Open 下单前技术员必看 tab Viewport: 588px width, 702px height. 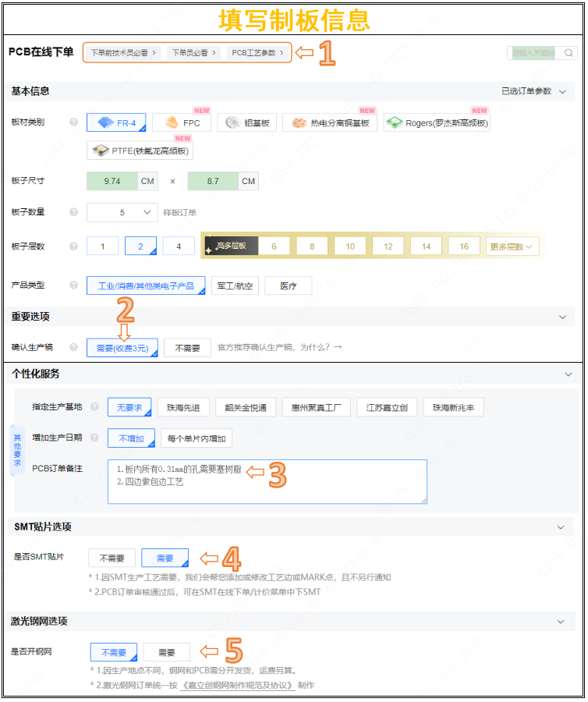[x=123, y=53]
